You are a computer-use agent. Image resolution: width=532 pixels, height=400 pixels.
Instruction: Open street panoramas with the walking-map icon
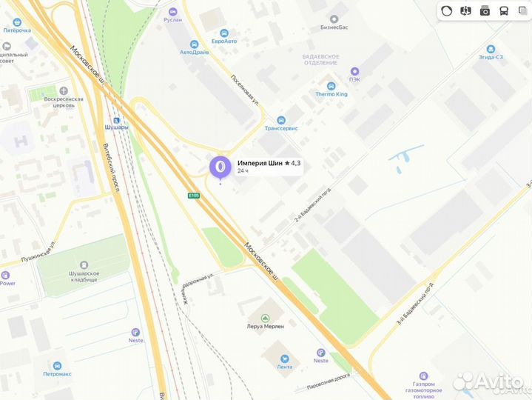pos(465,11)
